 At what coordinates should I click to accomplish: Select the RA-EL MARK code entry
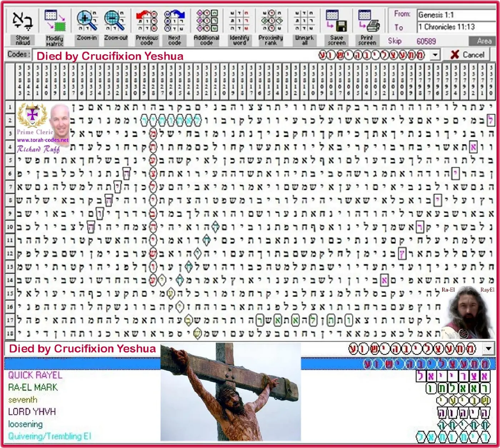[x=33, y=387]
